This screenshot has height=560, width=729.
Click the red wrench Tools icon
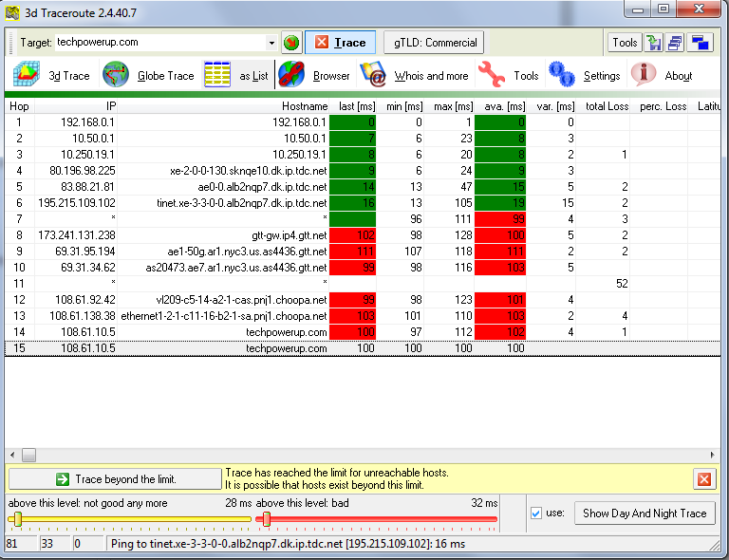[492, 74]
